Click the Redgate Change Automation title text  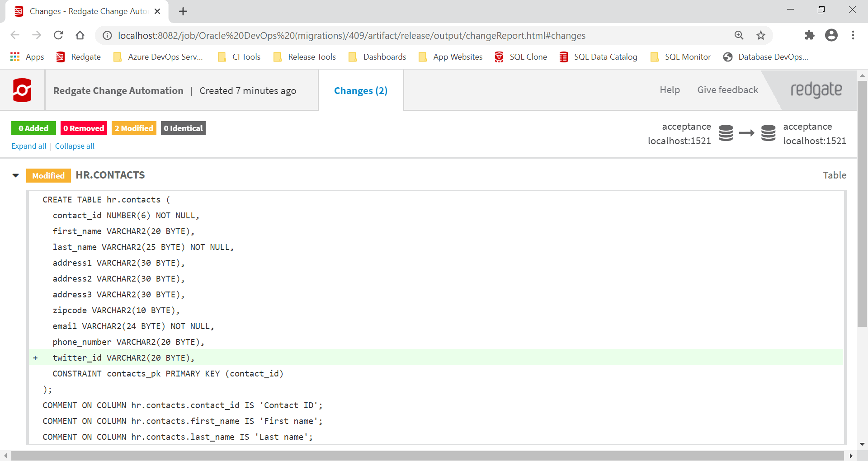pos(118,91)
